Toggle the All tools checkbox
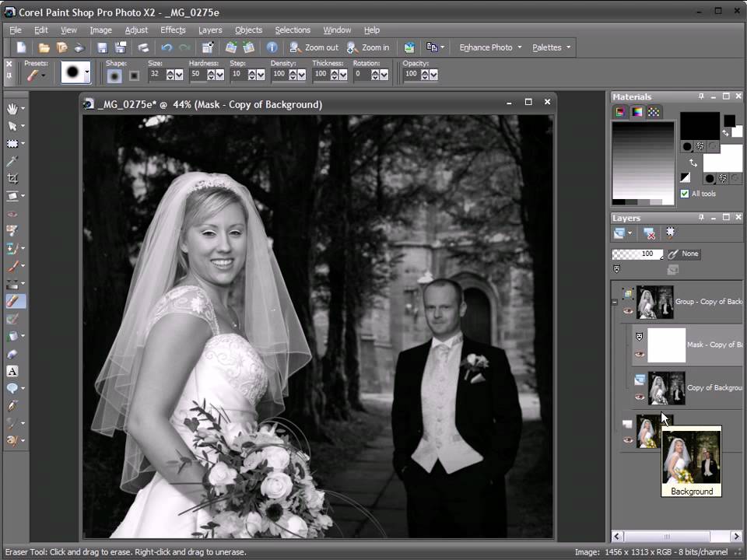 tap(685, 194)
